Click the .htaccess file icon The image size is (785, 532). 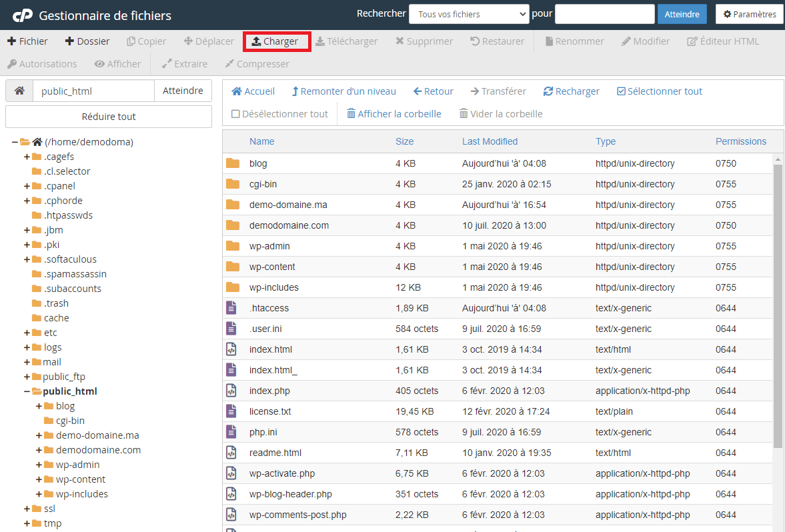tap(231, 308)
